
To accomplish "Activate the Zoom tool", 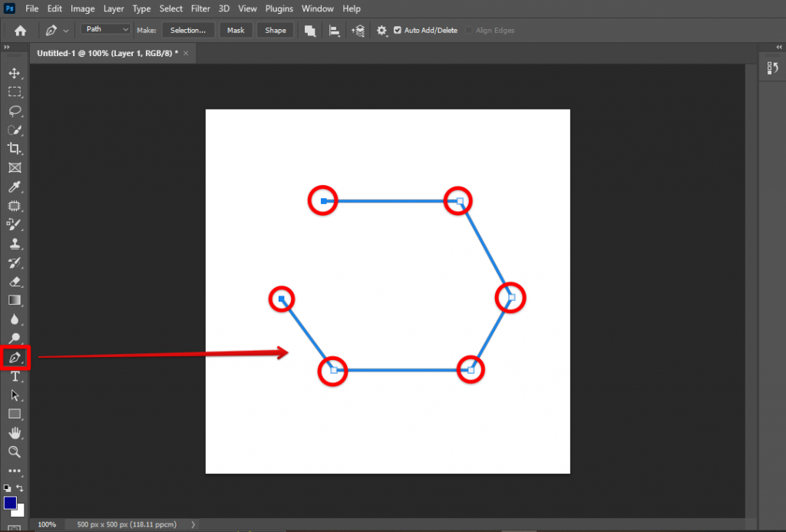I will [x=15, y=451].
